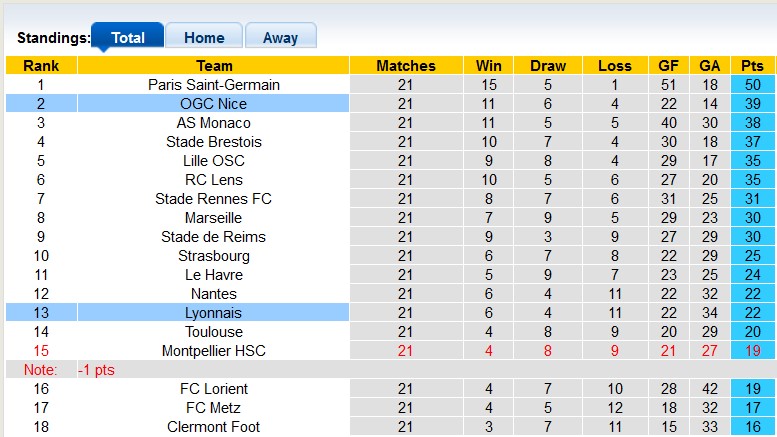Image resolution: width=777 pixels, height=437 pixels.
Task: Click the Pts column header
Action: coord(752,66)
